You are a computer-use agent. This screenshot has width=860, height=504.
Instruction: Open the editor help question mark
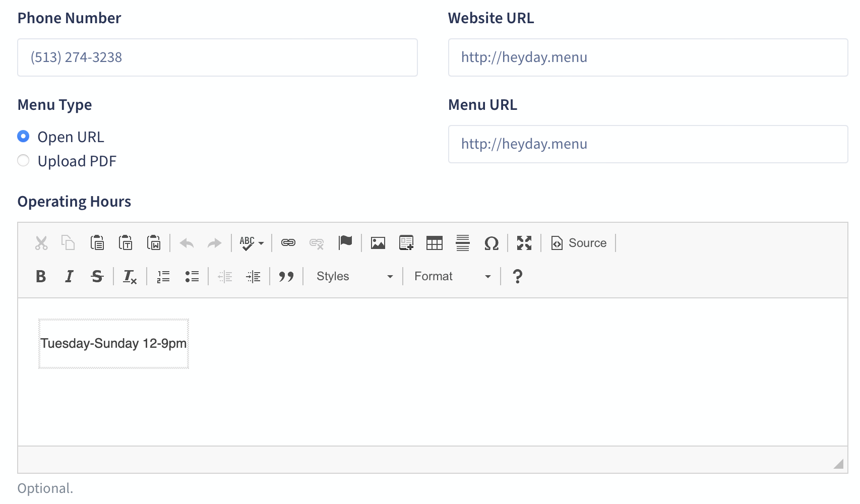point(517,276)
